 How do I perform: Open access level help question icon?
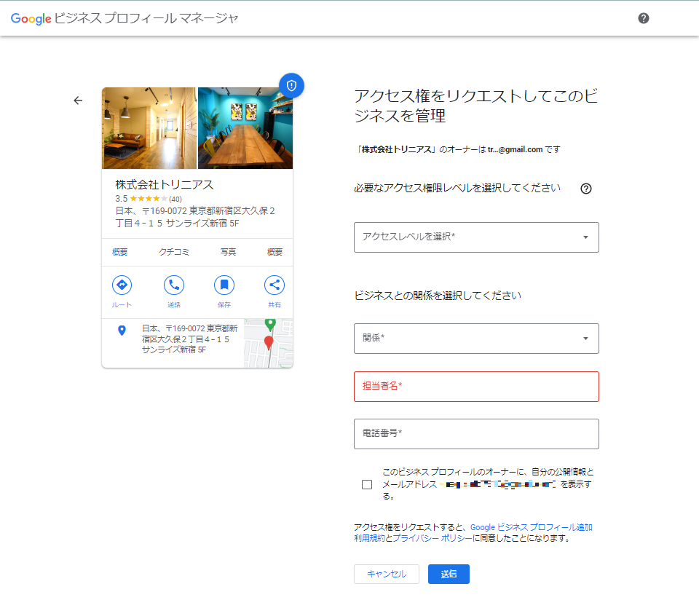(x=585, y=189)
